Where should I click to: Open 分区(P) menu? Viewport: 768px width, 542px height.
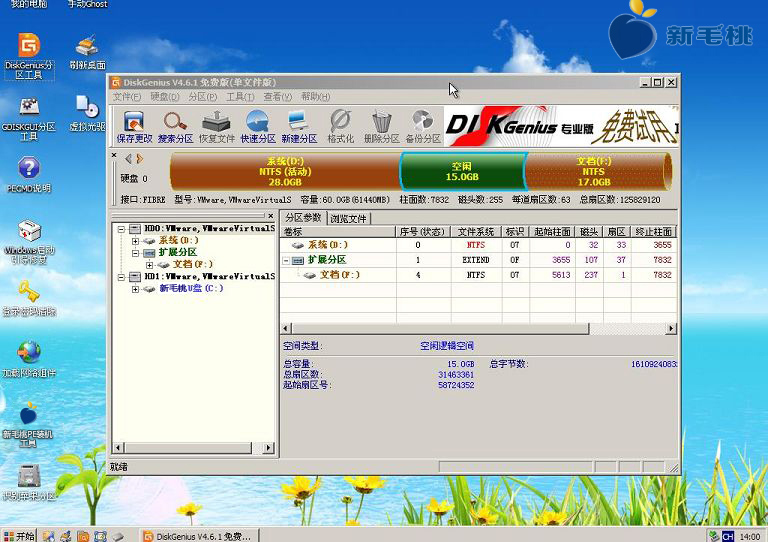point(202,97)
